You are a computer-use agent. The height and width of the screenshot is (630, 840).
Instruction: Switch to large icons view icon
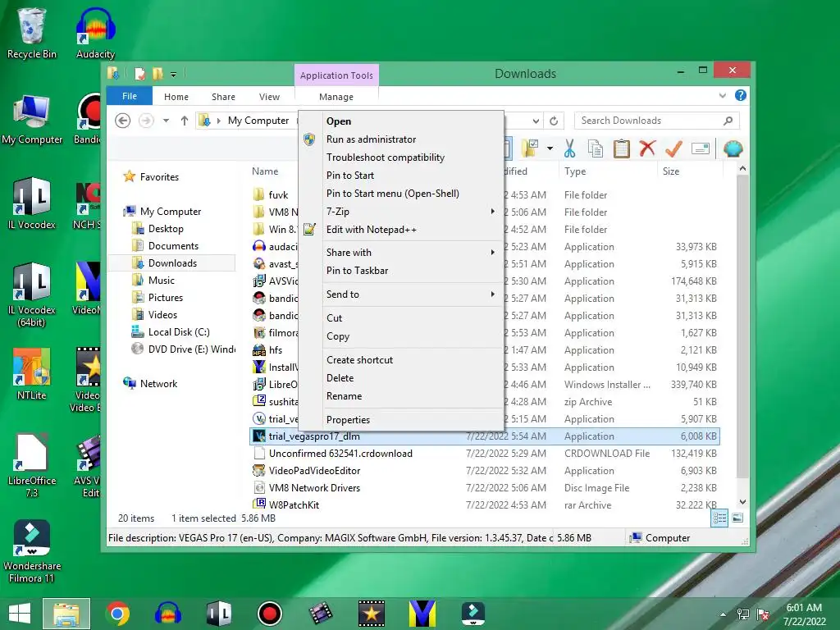click(x=737, y=518)
